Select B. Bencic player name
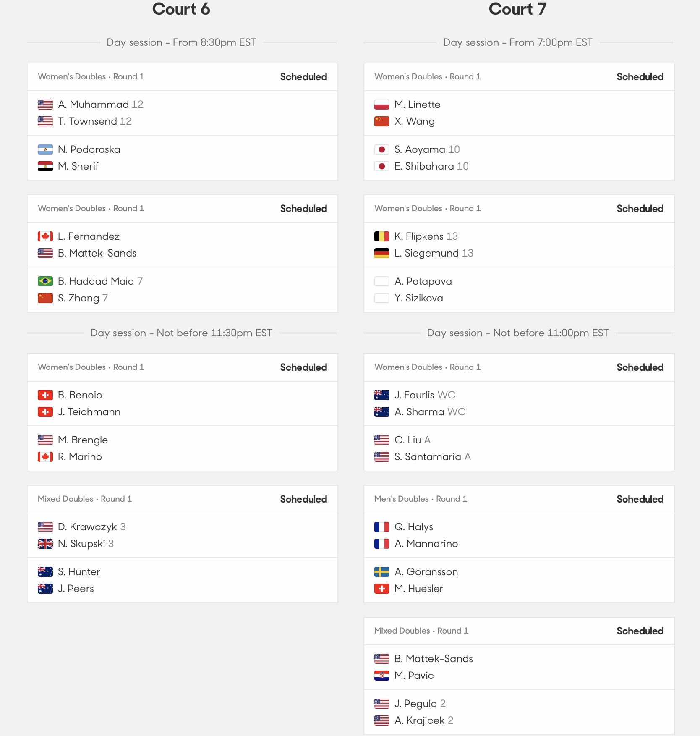 (x=80, y=395)
